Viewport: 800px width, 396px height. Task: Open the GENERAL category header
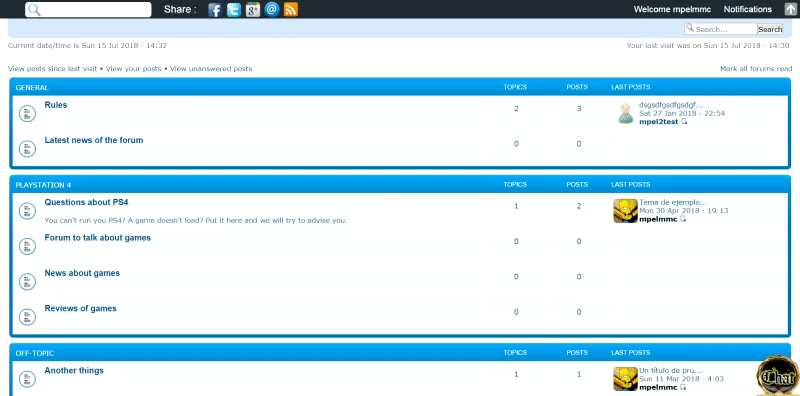(x=32, y=87)
